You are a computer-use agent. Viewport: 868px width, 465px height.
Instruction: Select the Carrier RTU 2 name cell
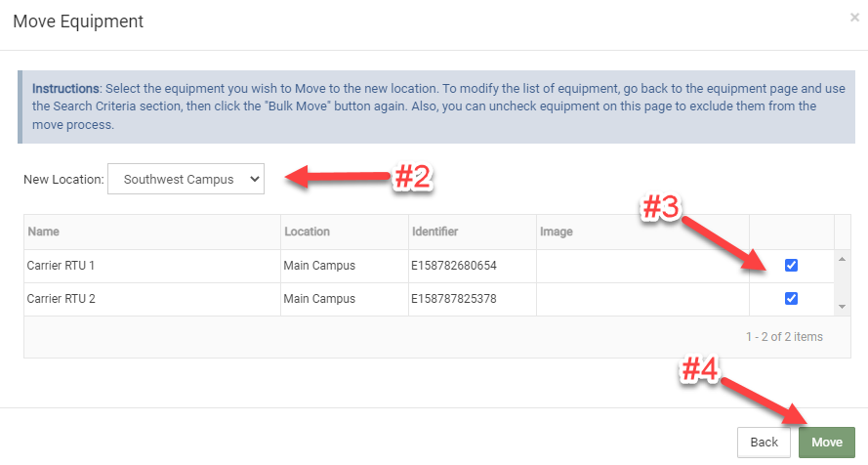coord(61,299)
